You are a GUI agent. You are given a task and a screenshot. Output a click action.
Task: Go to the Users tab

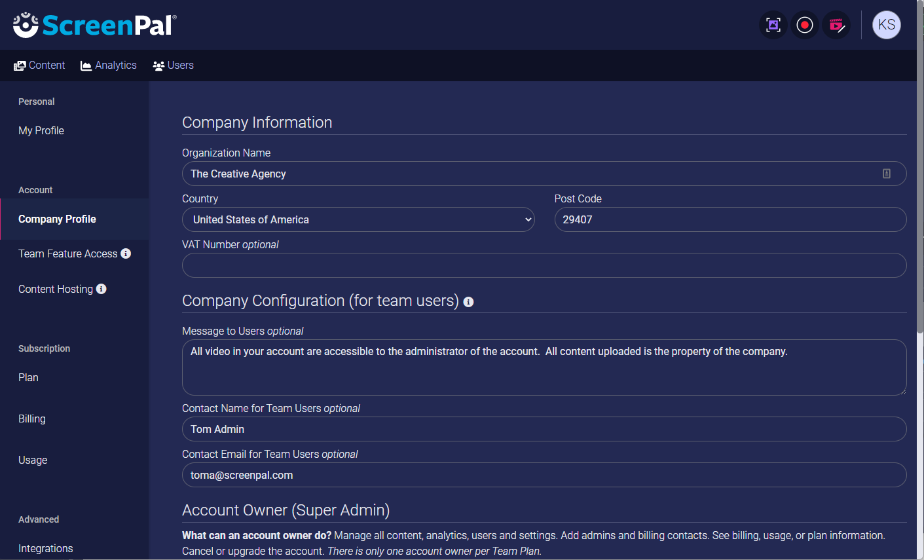coord(173,65)
